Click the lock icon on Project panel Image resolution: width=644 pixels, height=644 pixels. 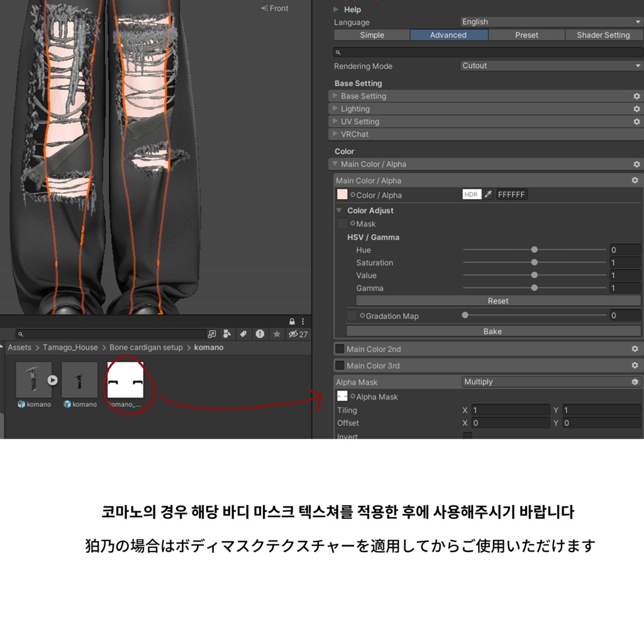292,321
